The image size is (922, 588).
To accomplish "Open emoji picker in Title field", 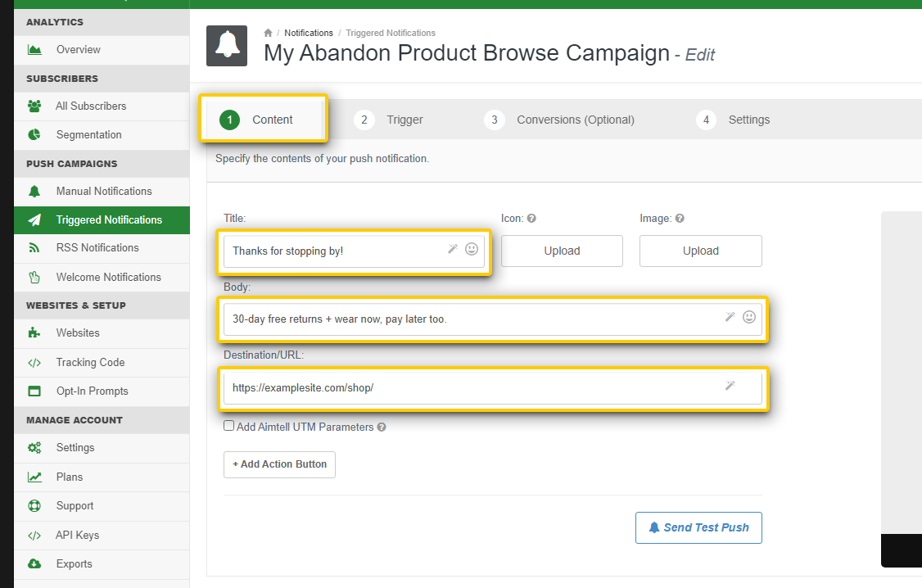I will 472,249.
